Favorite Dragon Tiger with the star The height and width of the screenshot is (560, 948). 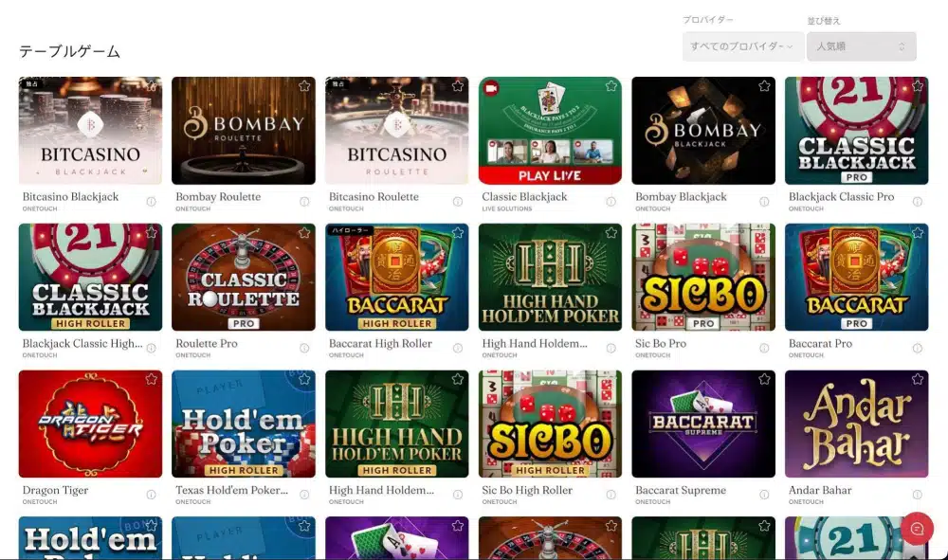151,379
